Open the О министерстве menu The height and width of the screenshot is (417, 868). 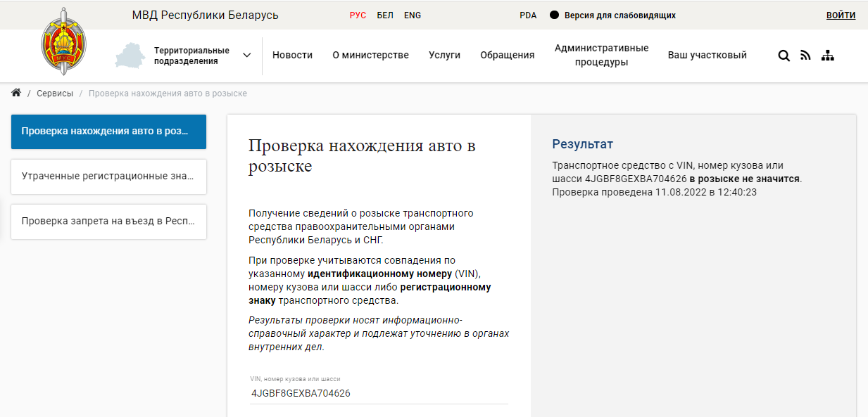[x=370, y=55]
